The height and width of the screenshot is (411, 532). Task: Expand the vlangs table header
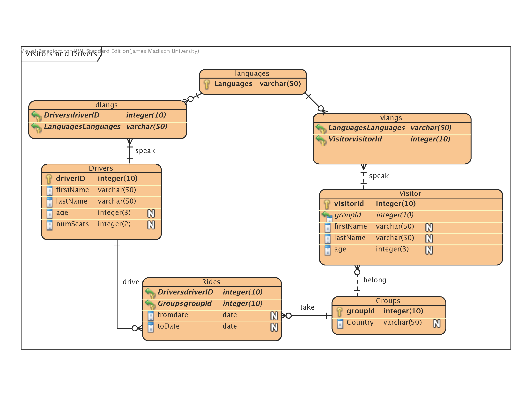389,114
